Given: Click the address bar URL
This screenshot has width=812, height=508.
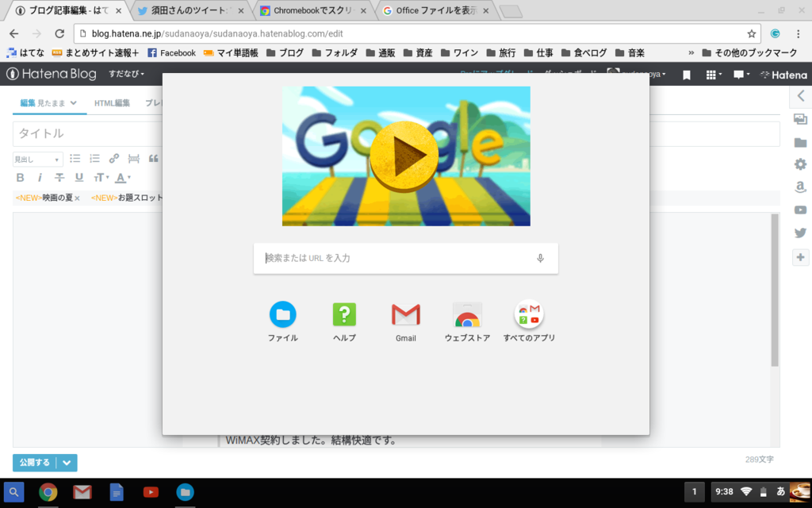Looking at the screenshot, I should tap(217, 33).
